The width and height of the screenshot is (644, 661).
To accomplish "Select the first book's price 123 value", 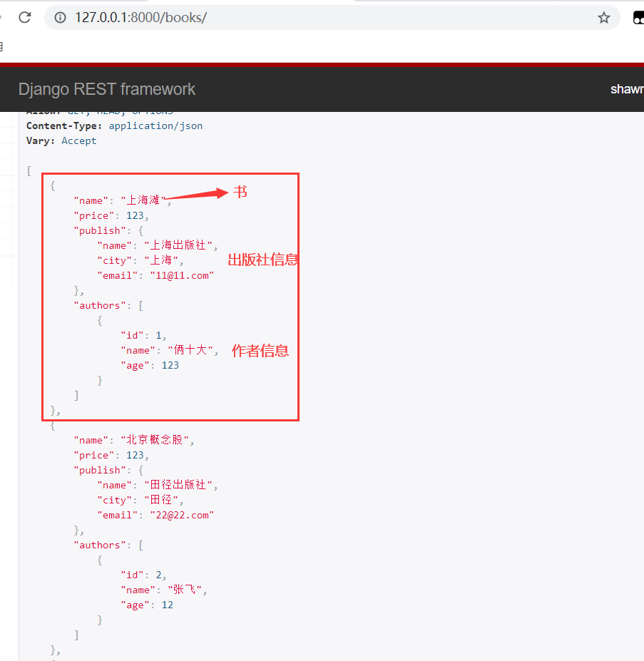I will click(x=135, y=215).
